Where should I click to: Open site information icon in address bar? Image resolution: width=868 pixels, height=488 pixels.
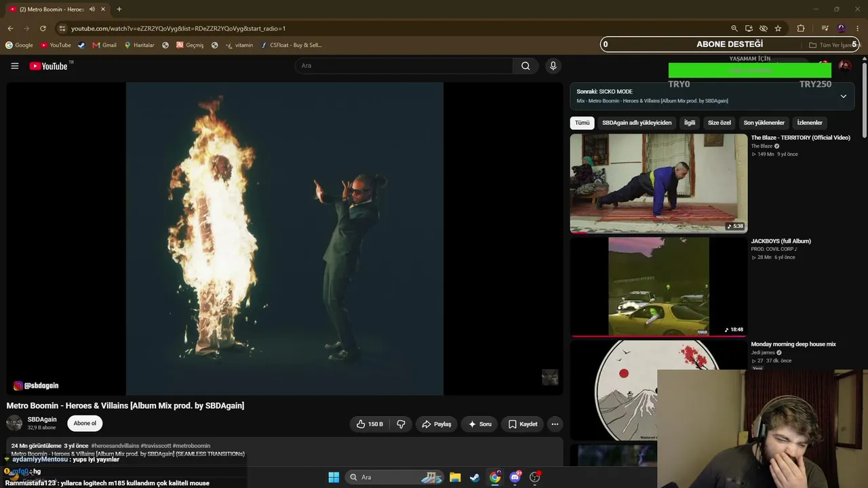(62, 28)
